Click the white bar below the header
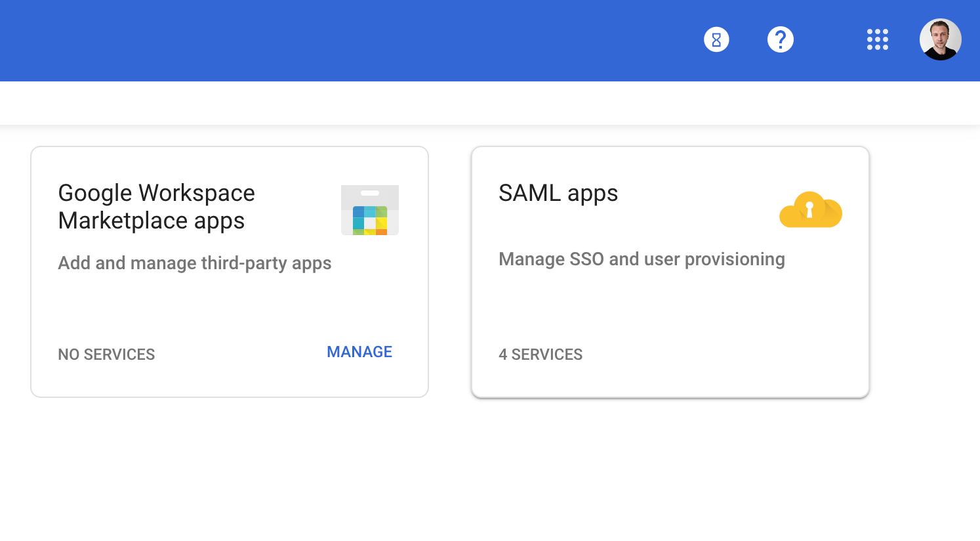The height and width of the screenshot is (541, 980). click(459, 103)
